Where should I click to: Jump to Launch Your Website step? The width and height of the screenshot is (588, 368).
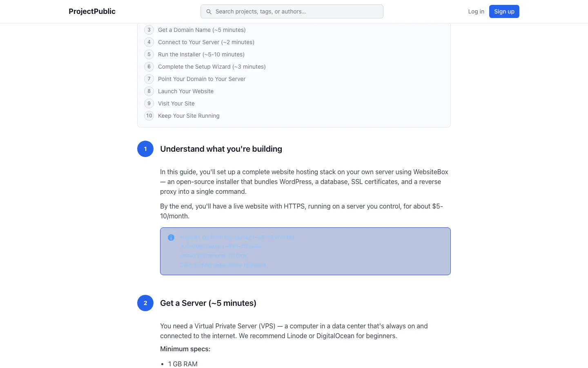click(186, 91)
